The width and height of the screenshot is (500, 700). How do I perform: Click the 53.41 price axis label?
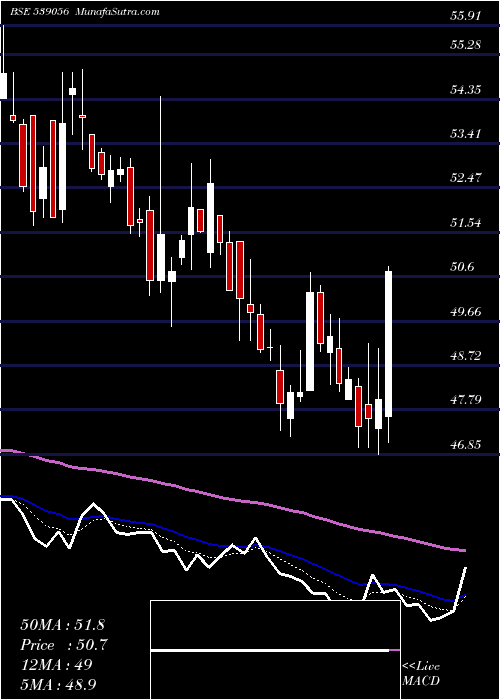click(x=466, y=134)
